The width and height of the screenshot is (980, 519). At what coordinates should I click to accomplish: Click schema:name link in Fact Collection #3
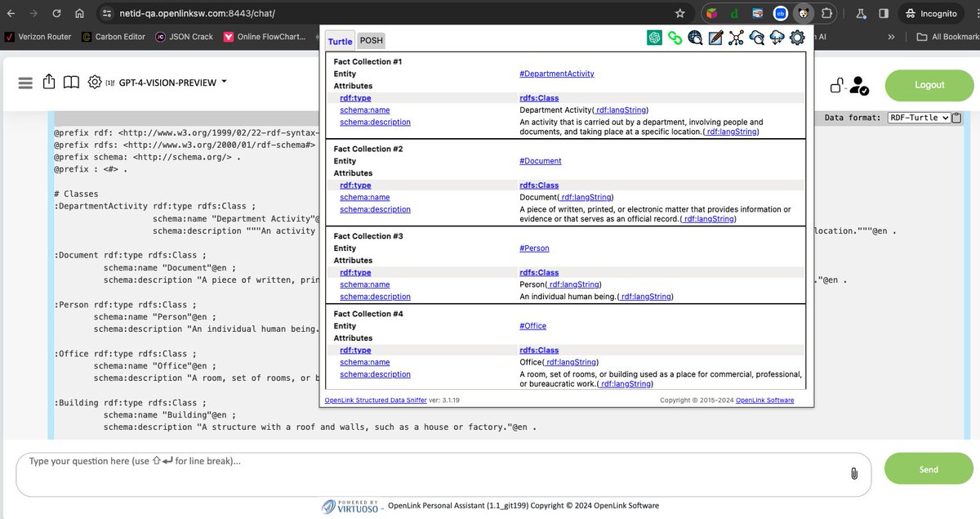[365, 284]
